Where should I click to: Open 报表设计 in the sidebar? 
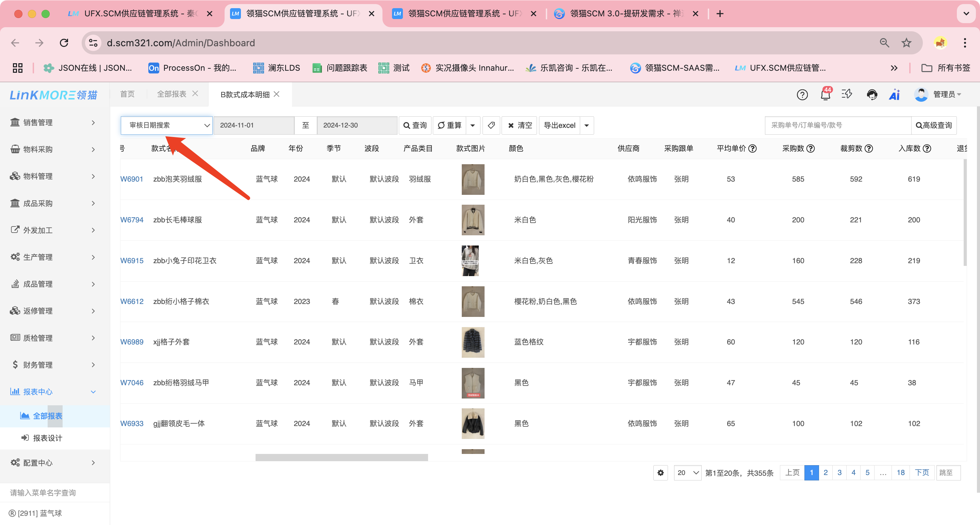tap(48, 438)
